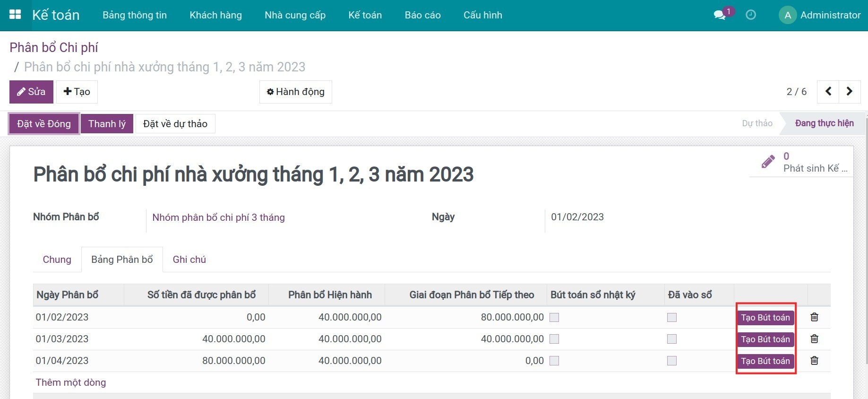This screenshot has height=399, width=868.
Task: Toggle Bút toán sổ nhật ký checkbox 01/04/2023
Action: click(554, 361)
